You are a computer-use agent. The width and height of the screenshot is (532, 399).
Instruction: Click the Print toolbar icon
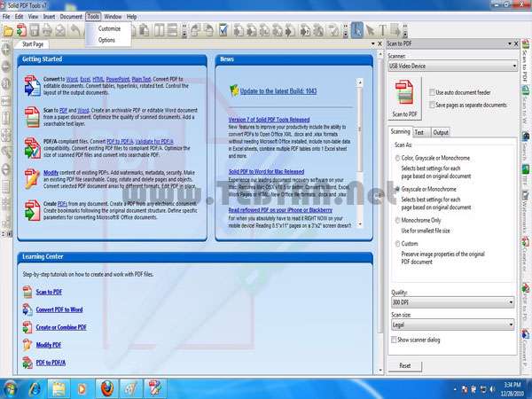click(47, 30)
